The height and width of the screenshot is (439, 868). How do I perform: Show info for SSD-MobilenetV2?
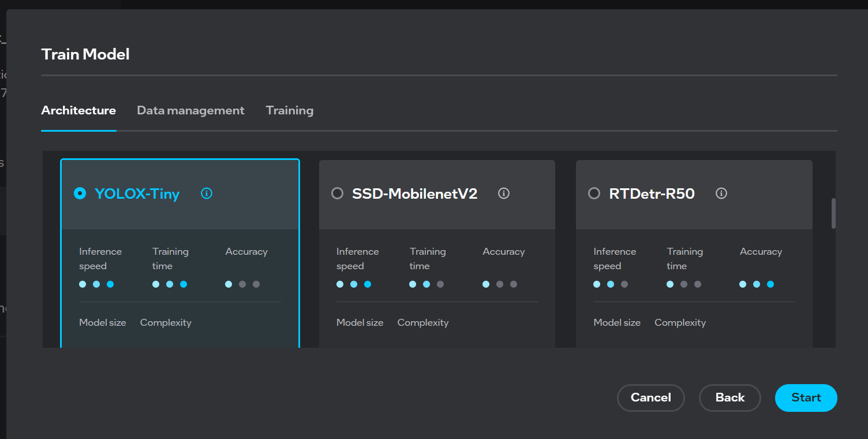pos(504,194)
